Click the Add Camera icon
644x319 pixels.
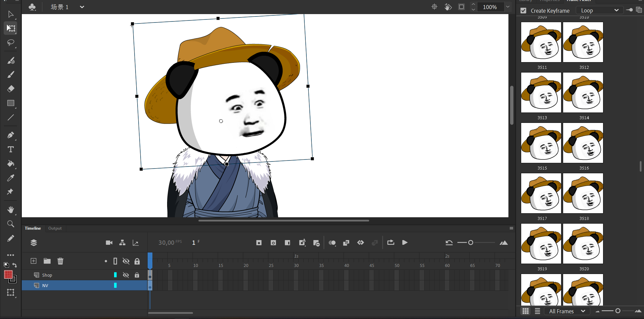(x=109, y=243)
